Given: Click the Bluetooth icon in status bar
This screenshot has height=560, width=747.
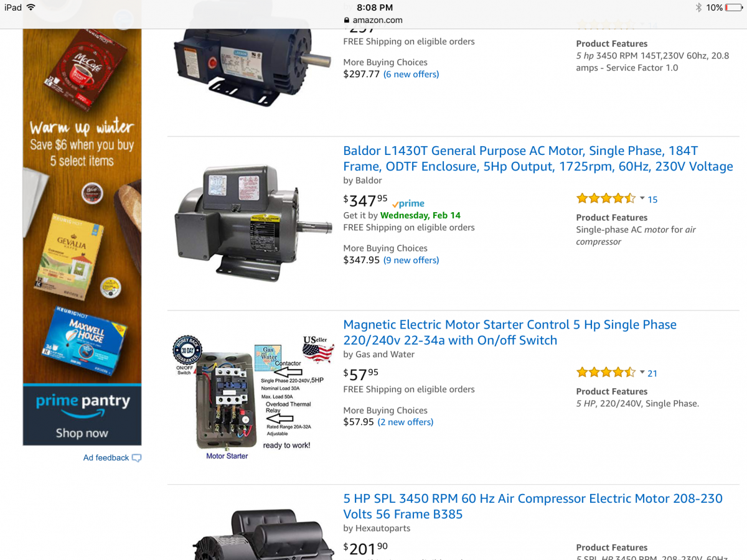Looking at the screenshot, I should pos(699,7).
